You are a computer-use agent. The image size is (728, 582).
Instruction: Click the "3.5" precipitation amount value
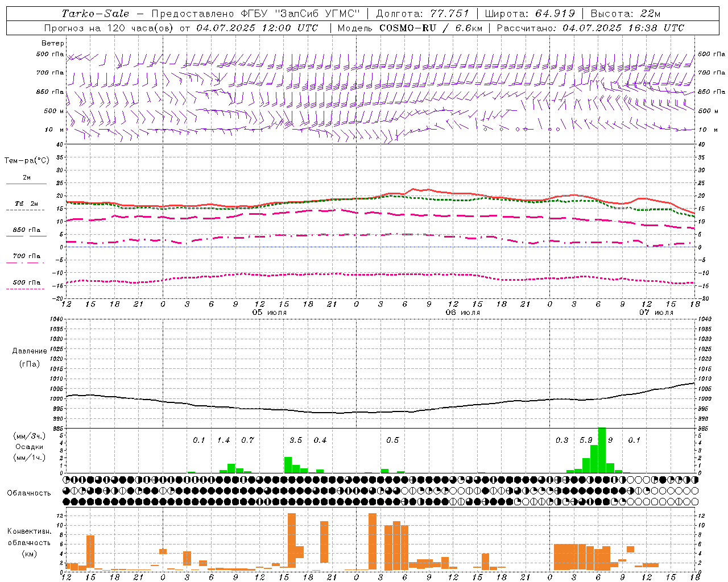click(x=296, y=440)
